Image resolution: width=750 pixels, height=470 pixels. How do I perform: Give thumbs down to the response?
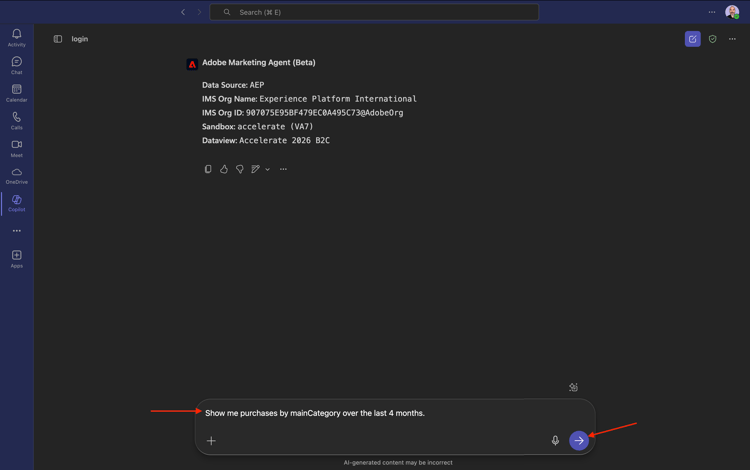pos(240,169)
